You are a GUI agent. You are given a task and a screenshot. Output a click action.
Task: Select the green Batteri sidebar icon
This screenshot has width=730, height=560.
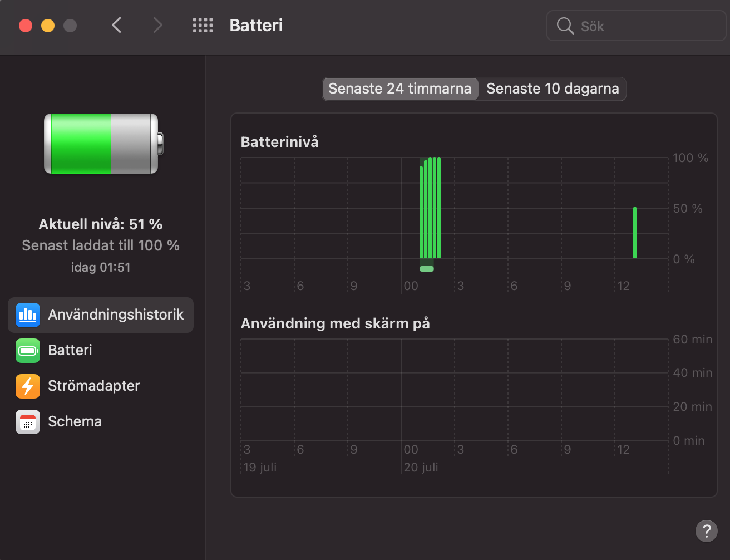28,351
